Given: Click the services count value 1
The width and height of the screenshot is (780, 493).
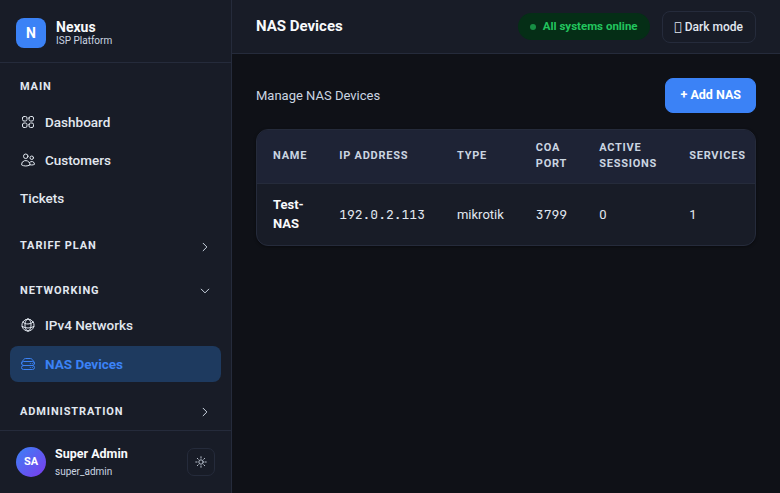Looking at the screenshot, I should pos(692,215).
